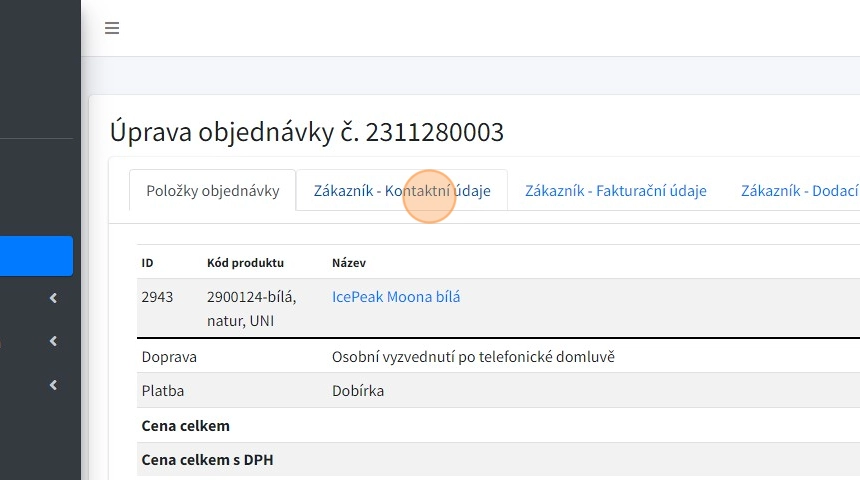Click the Cena celkem s DPH label
This screenshot has width=860, height=480.
[x=207, y=460]
